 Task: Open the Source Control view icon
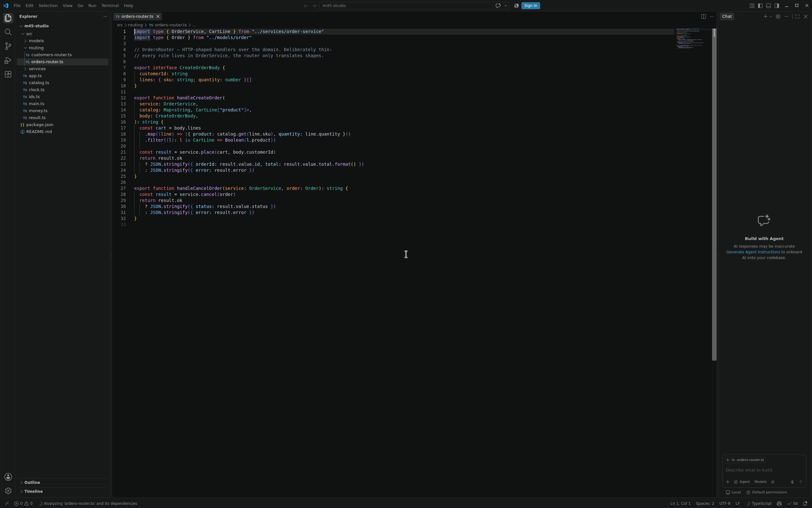point(8,46)
